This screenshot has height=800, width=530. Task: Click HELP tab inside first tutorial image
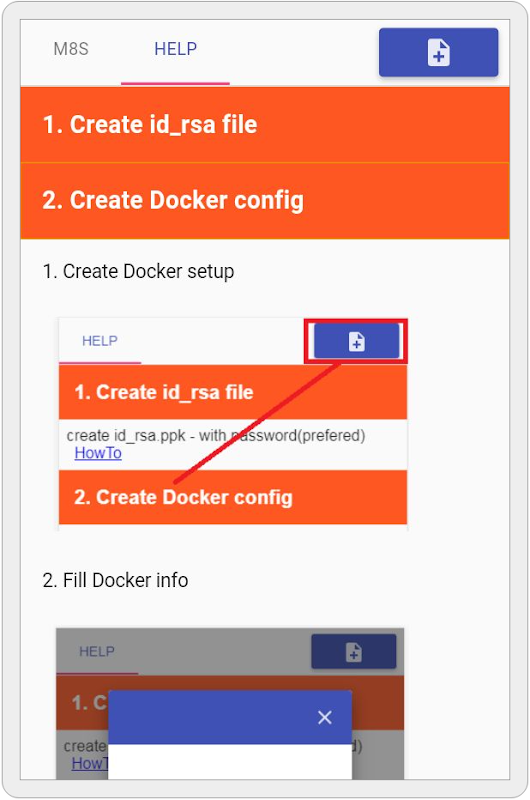(100, 341)
